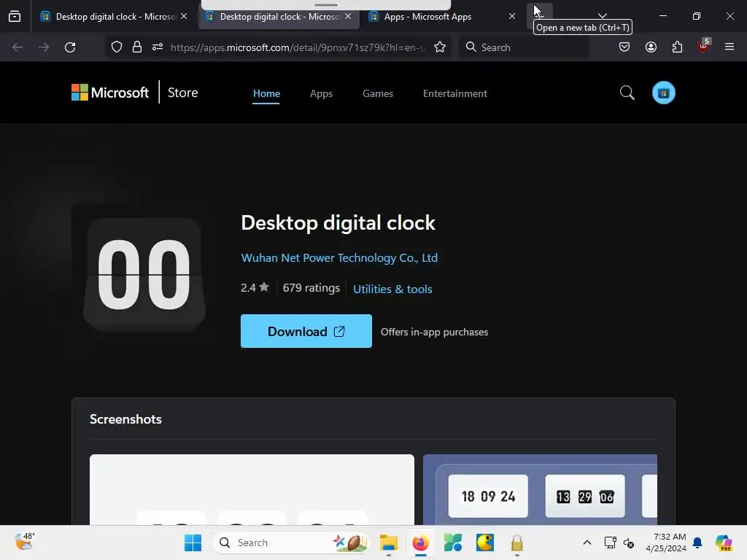
Task: Close the Apps - Microsoft Apps tab
Action: pos(511,17)
